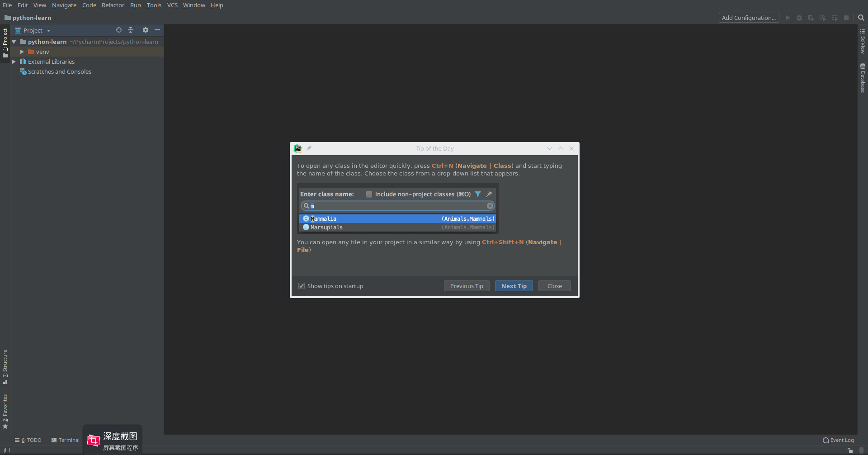Close the Tip of the Day dialog with the X
Viewport: 868px width, 455px height.
tap(571, 148)
